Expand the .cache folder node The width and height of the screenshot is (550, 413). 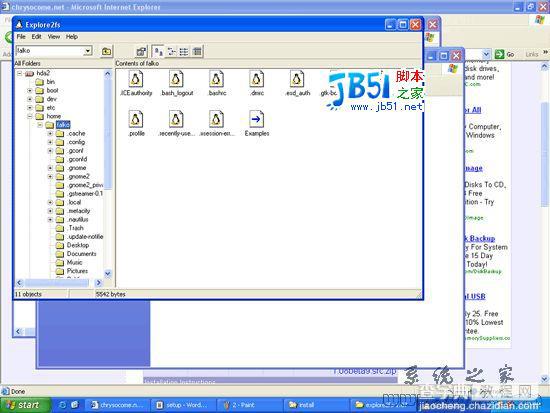[x=50, y=134]
